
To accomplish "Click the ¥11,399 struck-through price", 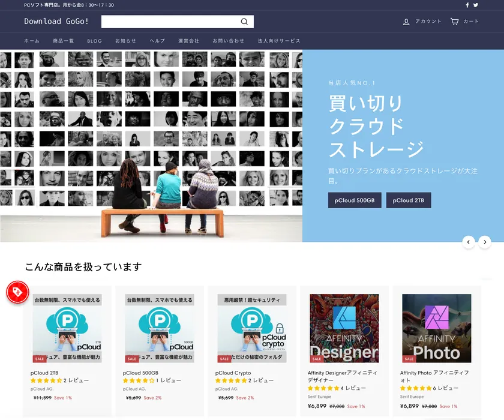I will 43,398.
